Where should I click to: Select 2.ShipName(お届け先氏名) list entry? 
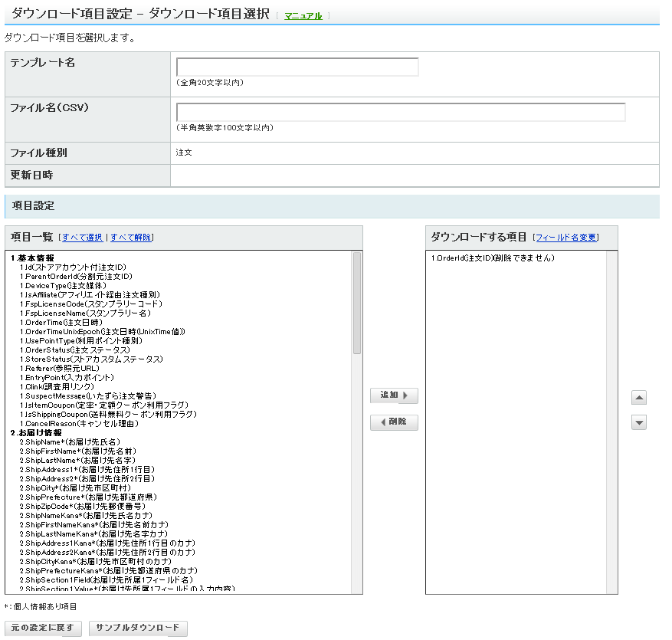tap(70, 441)
